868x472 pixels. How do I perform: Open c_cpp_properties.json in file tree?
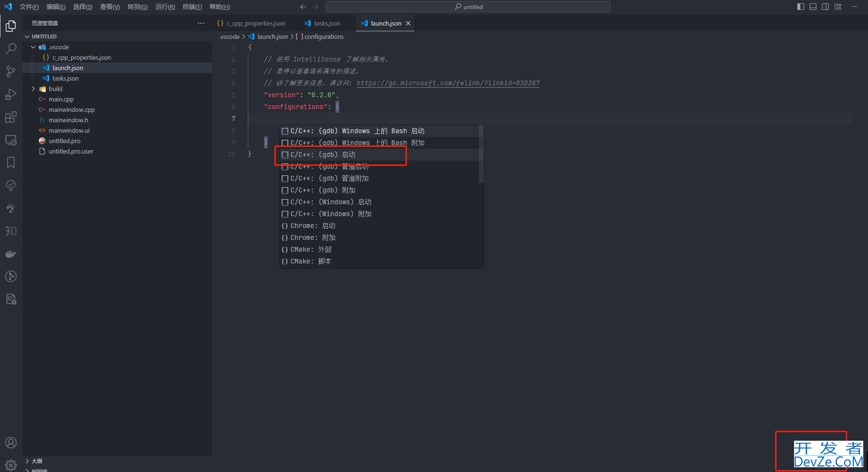(x=117, y=57)
